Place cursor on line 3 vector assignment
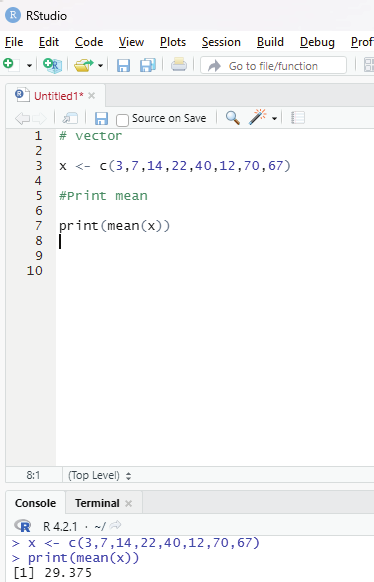The width and height of the screenshot is (374, 582). pos(175,166)
